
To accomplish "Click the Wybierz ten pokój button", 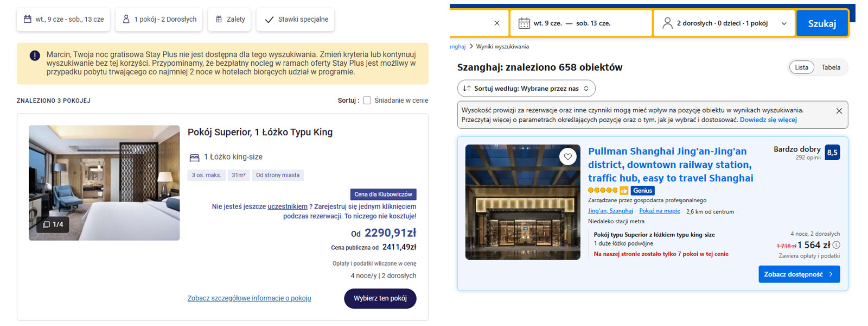I will click(380, 298).
